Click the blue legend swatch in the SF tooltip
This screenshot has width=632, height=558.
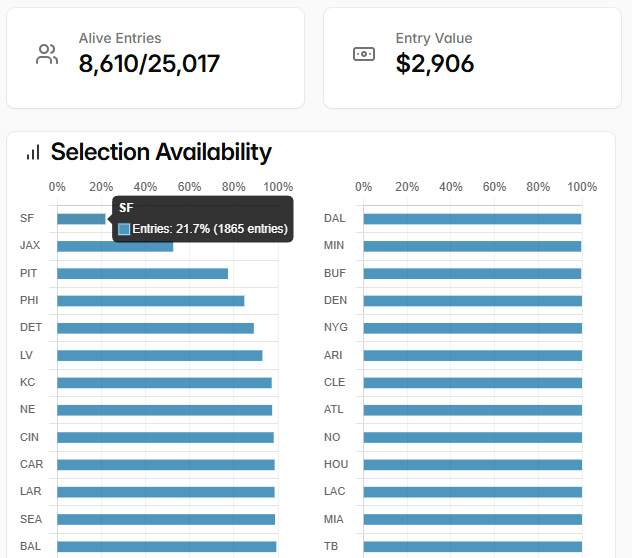point(124,229)
